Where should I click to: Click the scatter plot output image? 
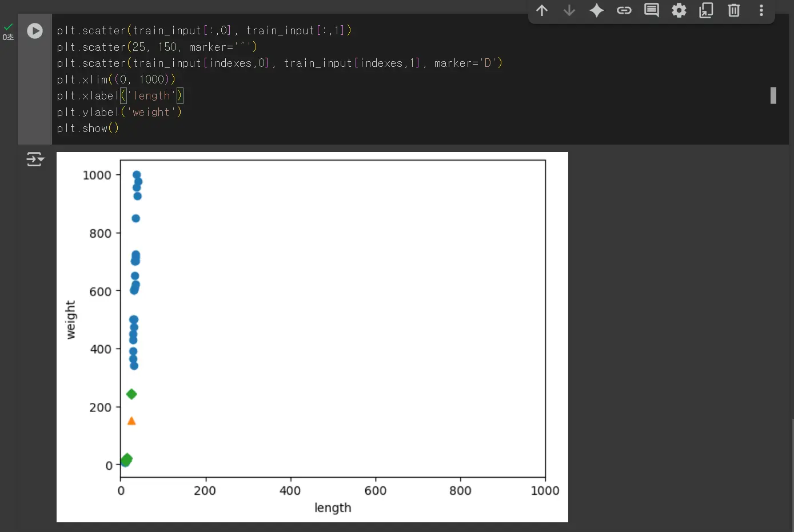(312, 337)
